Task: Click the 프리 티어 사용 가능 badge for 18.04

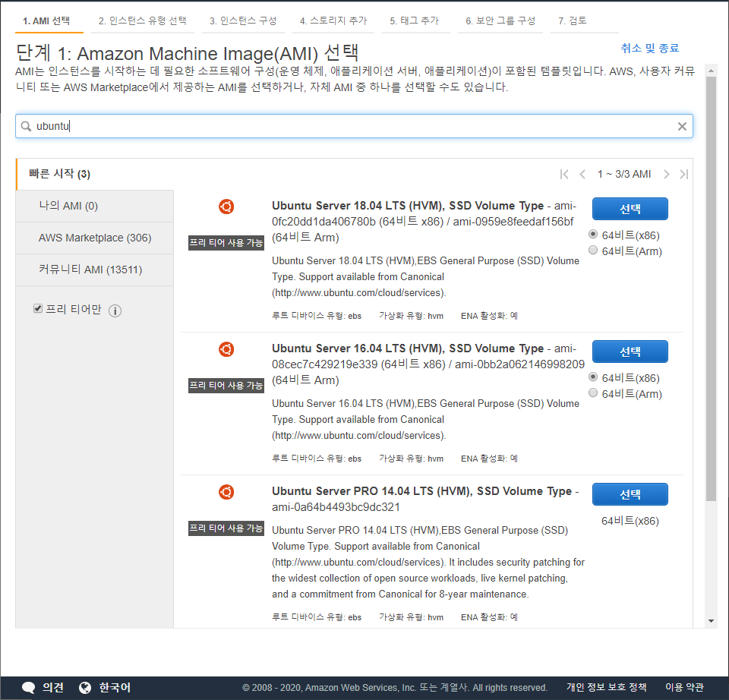Action: (x=226, y=243)
